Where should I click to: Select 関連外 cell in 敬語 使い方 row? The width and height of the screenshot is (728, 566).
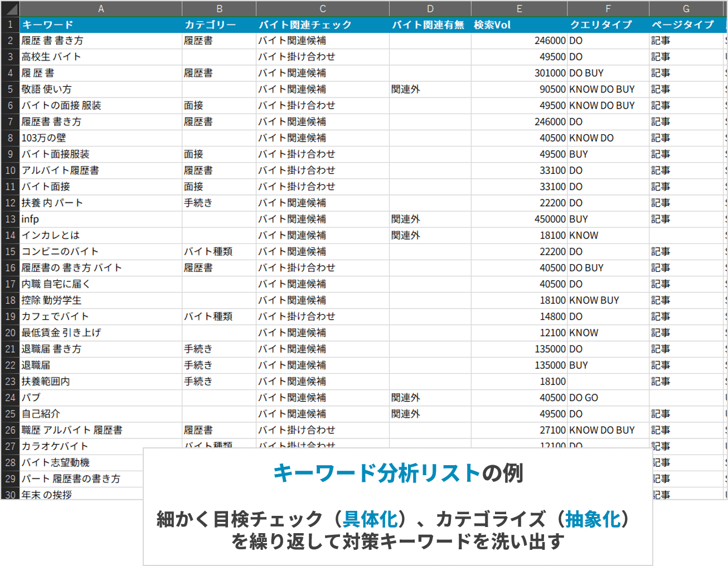tap(430, 89)
